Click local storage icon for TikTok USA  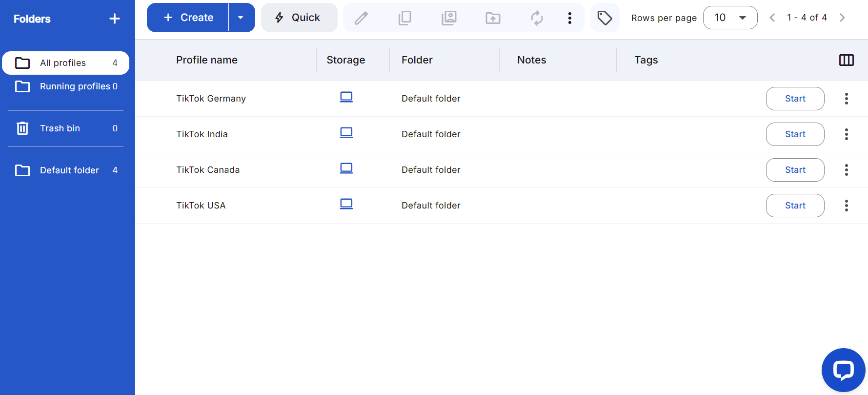click(346, 204)
